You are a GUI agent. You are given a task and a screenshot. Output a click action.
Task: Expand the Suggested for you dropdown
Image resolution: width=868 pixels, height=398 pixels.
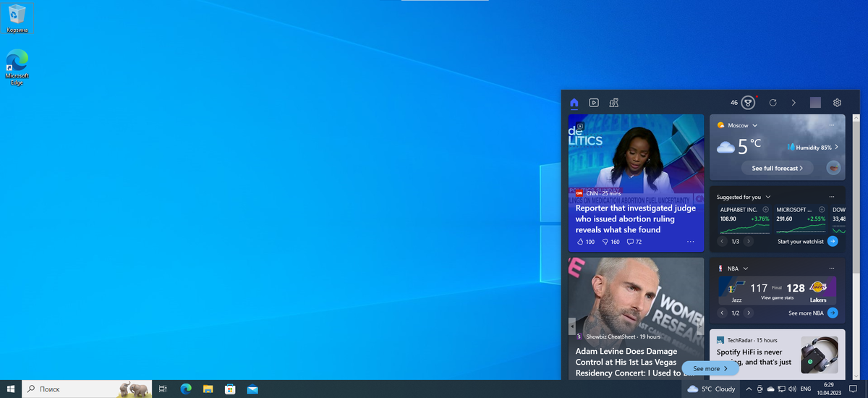768,197
